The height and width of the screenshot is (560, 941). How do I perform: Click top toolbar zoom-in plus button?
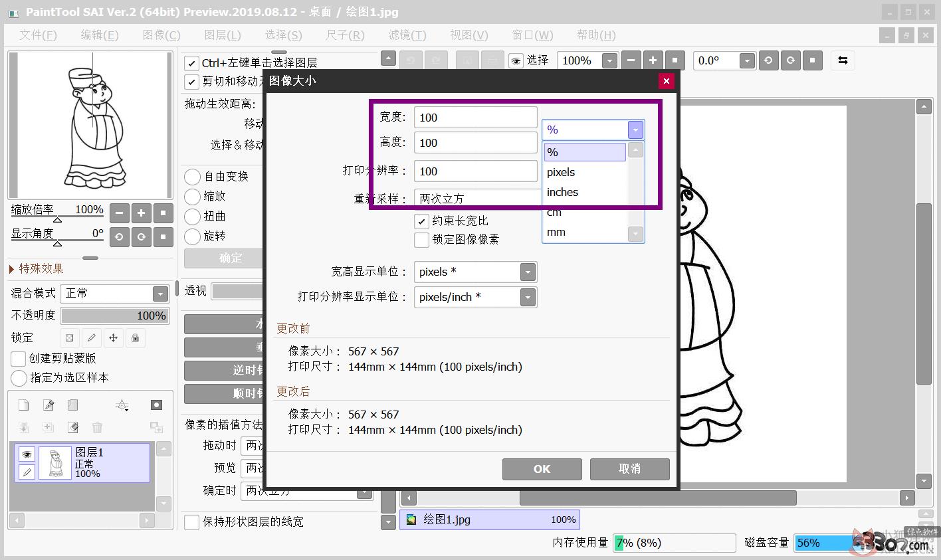click(x=653, y=60)
